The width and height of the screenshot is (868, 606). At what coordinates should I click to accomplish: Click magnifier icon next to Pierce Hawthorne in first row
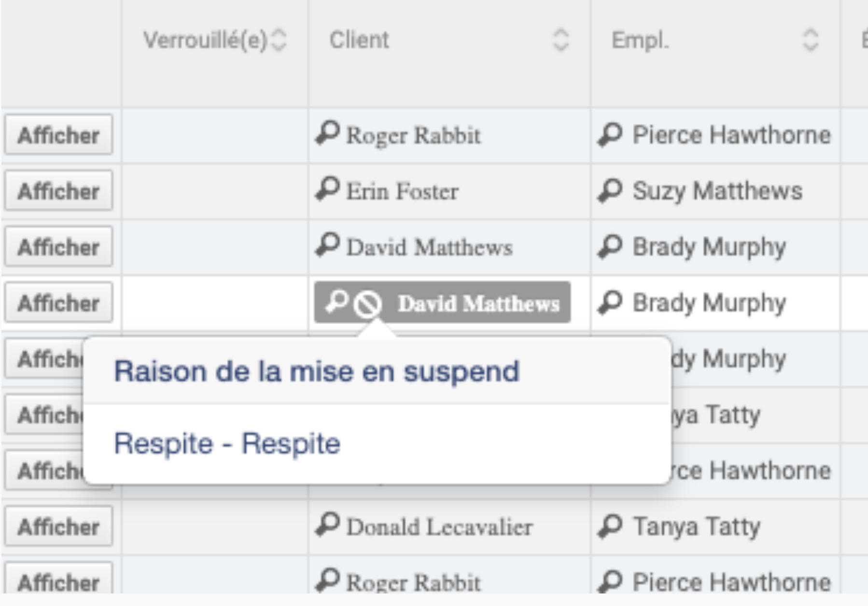point(610,135)
